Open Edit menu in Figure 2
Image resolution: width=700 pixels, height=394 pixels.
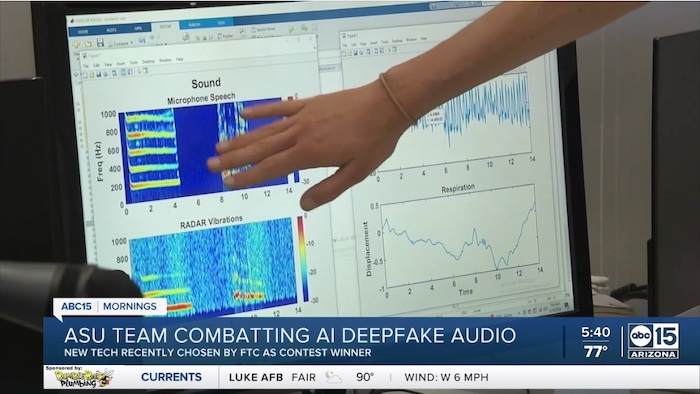pyautogui.click(x=354, y=44)
